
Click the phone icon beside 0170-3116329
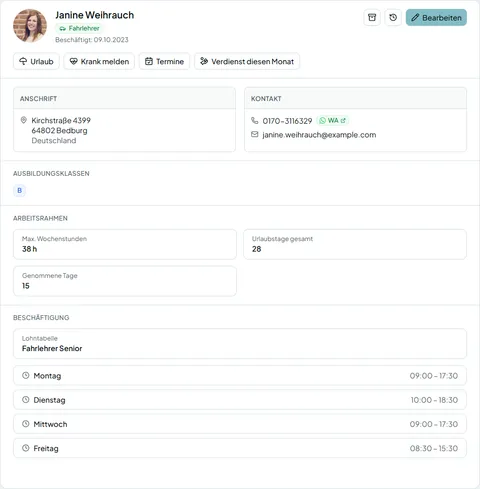click(255, 120)
